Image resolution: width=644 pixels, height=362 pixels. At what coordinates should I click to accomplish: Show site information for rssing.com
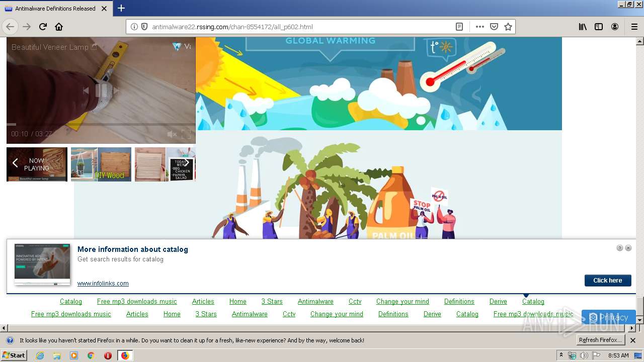[x=134, y=27]
